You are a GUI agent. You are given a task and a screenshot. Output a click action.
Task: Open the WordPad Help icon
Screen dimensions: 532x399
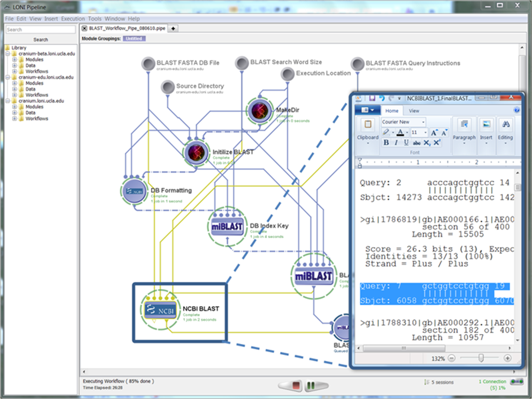[x=516, y=110]
